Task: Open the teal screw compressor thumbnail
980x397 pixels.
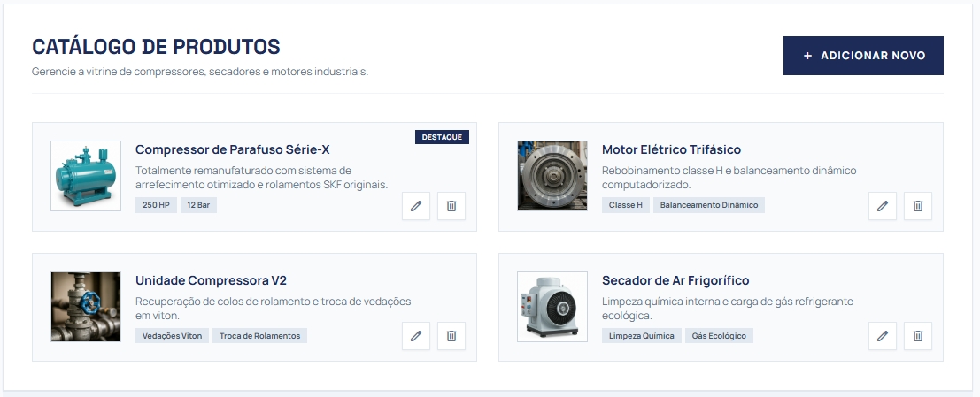Action: pos(86,176)
